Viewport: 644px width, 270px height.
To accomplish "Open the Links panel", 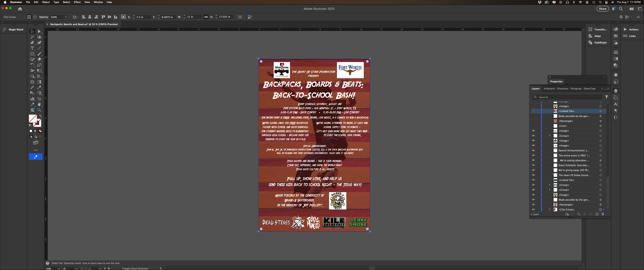I will tap(629, 36).
